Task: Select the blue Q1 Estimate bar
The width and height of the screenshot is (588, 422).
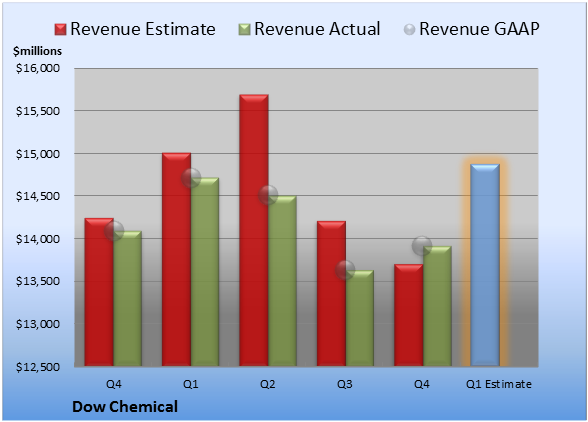Action: point(485,265)
